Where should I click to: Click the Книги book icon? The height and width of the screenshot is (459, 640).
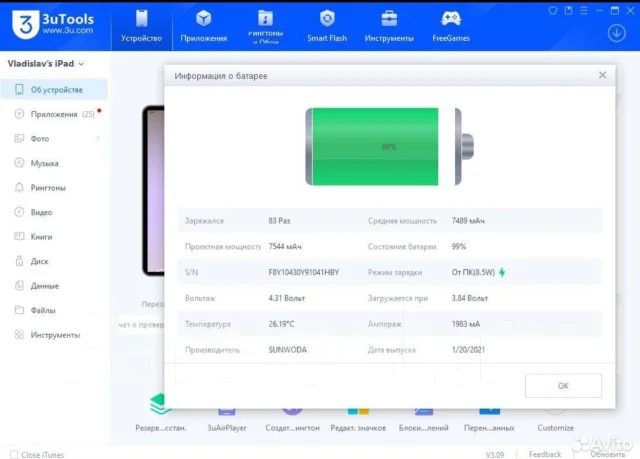point(19,236)
